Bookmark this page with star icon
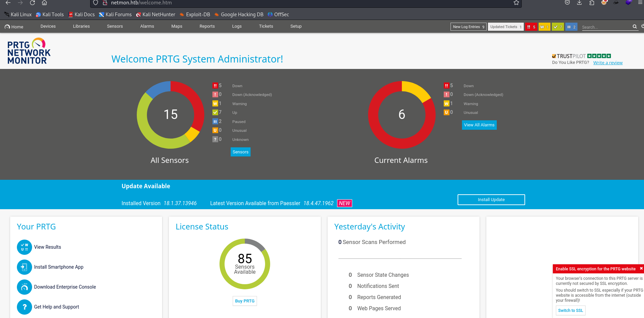Viewport: 644px width, 318px height. (516, 3)
